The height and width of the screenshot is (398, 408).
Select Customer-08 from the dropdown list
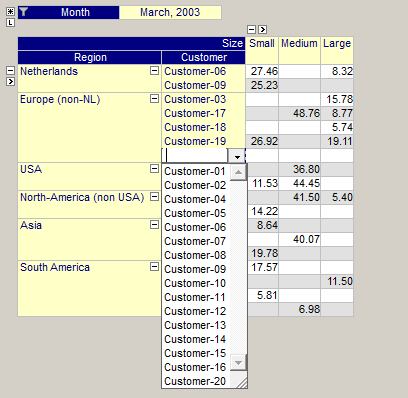(x=195, y=255)
